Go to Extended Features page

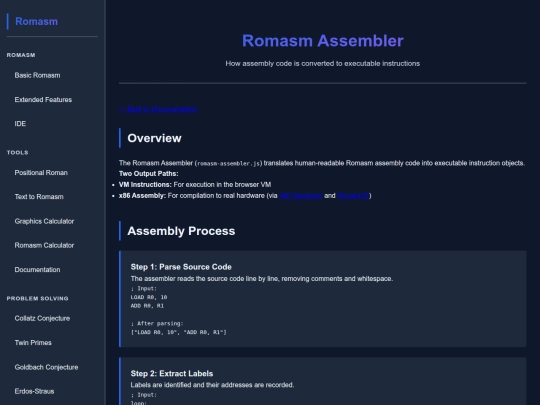pos(43,100)
